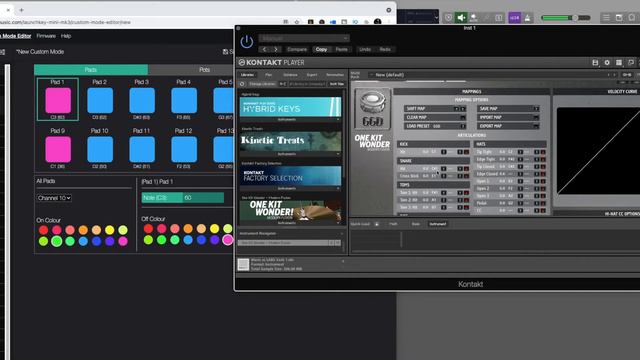The image size is (640, 360).
Task: Click the speaker icon in DAW toolbar
Action: pyautogui.click(x=461, y=18)
